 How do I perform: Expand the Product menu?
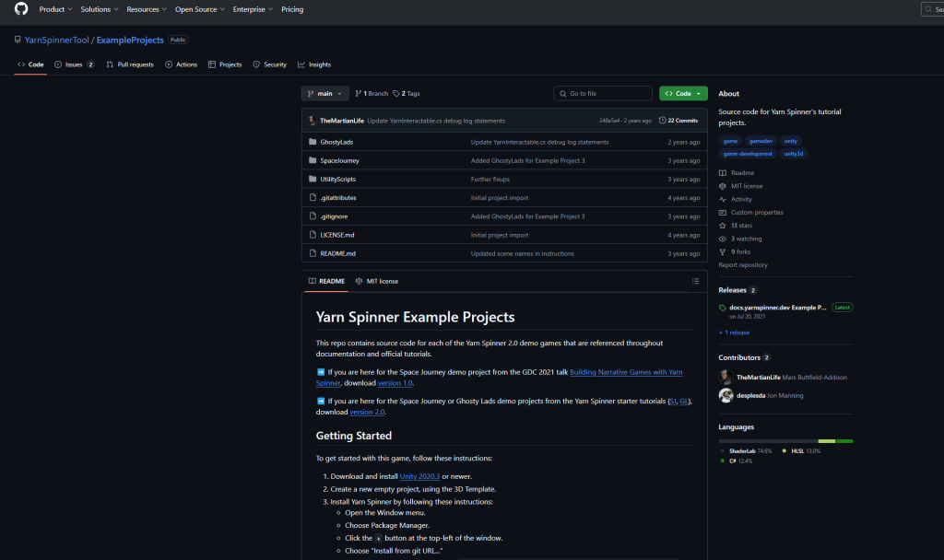click(55, 9)
